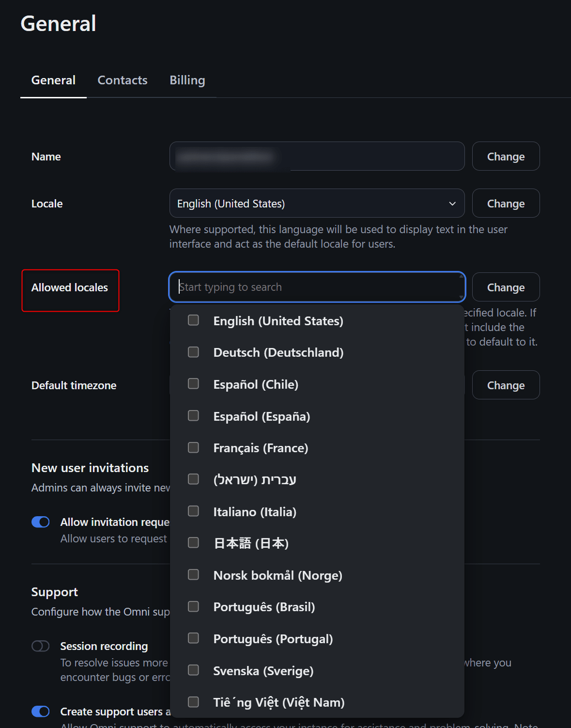Tick the Norsk bokmål (Norge) checkbox
The width and height of the screenshot is (571, 728).
point(193,575)
